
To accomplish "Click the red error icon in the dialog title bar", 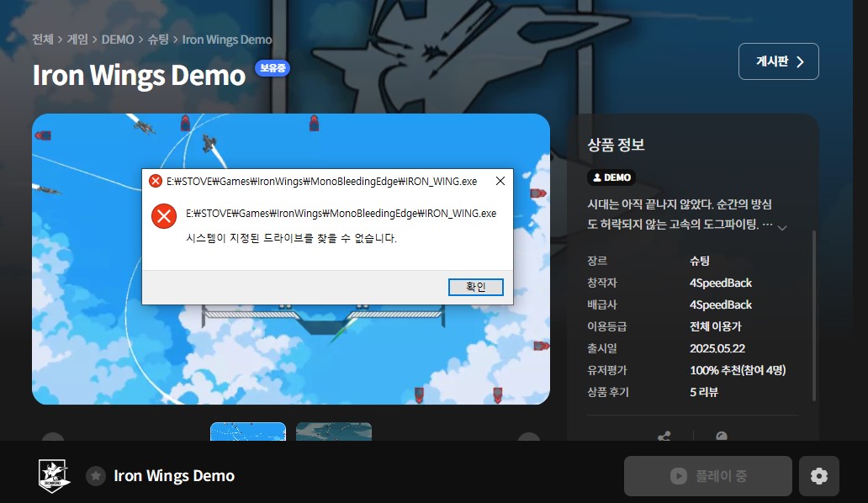I will click(x=156, y=181).
